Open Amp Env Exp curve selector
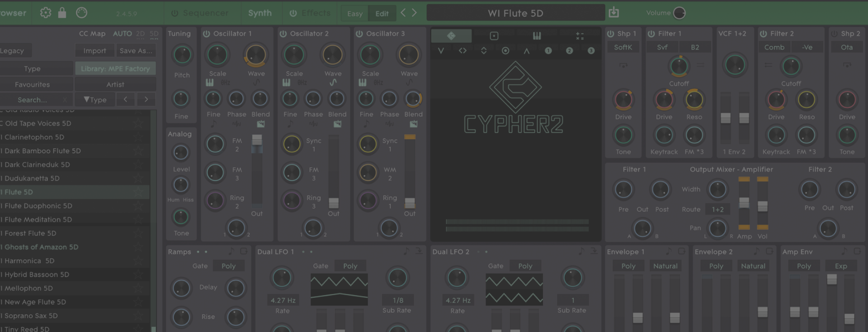 [x=841, y=266]
